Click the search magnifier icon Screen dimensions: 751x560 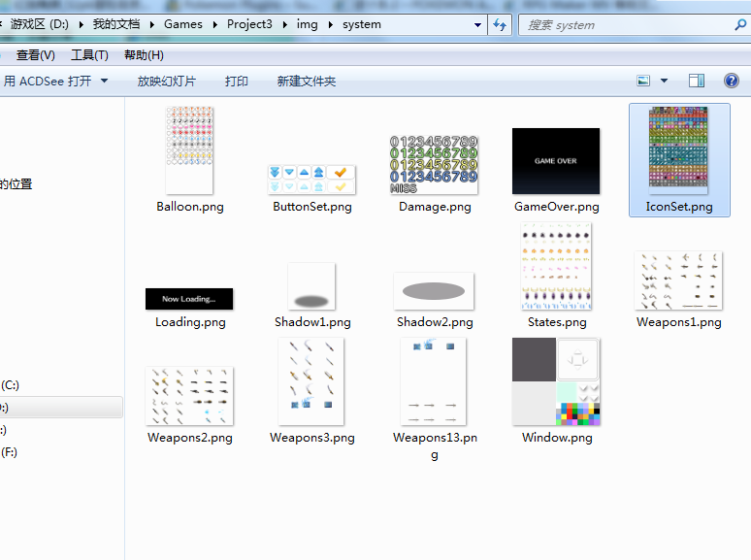click(740, 24)
